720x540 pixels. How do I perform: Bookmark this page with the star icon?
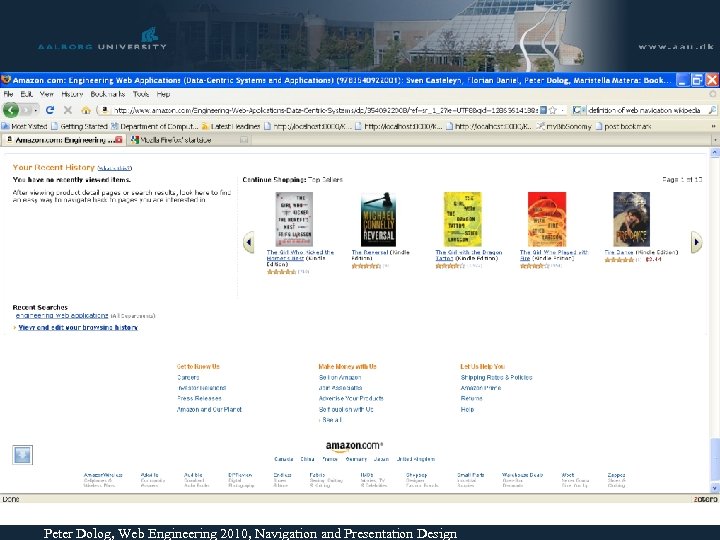click(x=553, y=110)
